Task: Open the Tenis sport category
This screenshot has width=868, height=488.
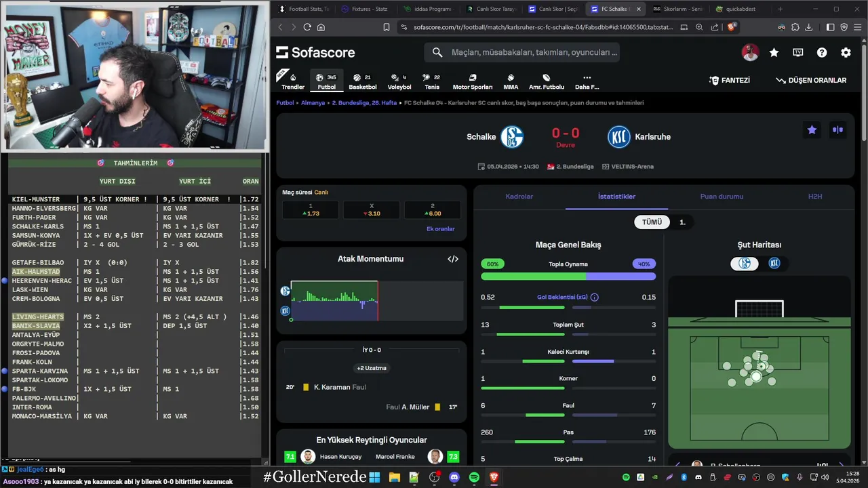Action: [431, 81]
